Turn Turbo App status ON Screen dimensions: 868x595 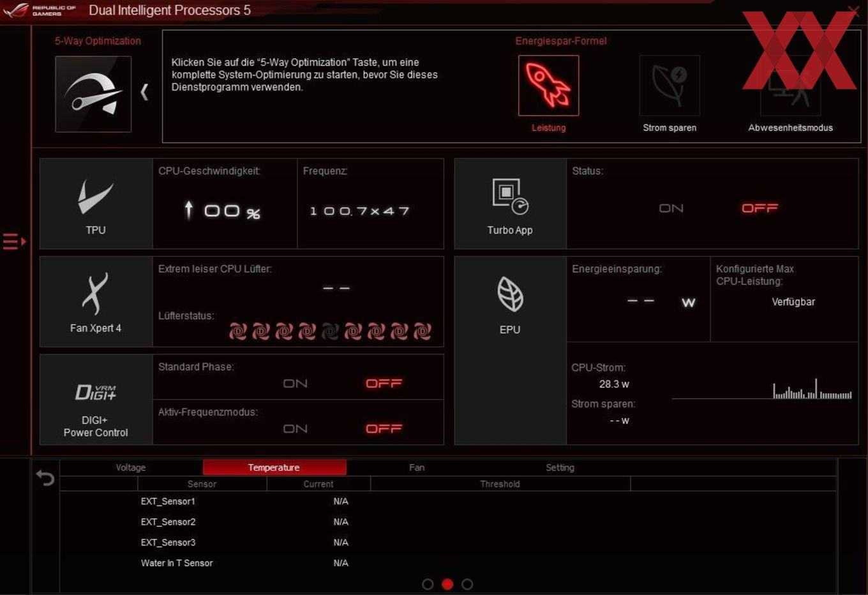(x=671, y=208)
